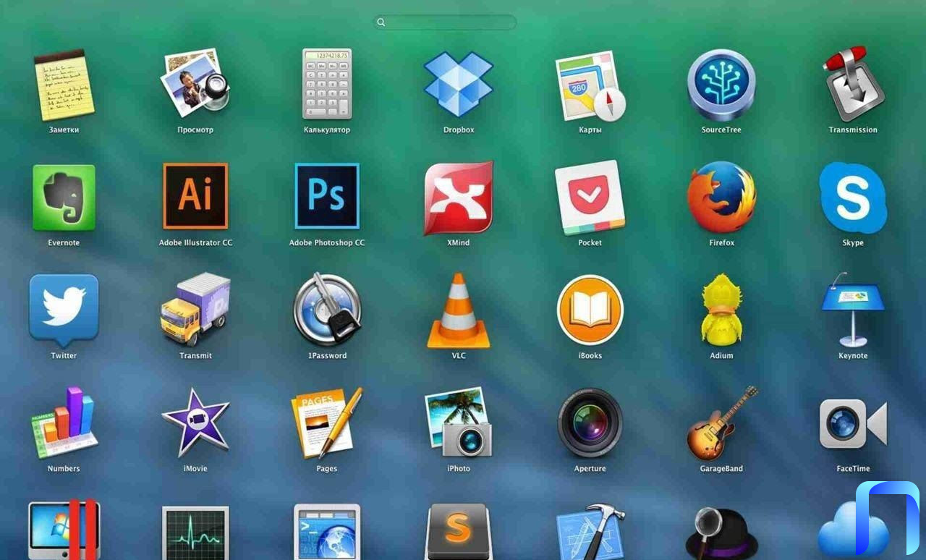Launch the Pocket app
Viewport: 926px width, 560px height.
[590, 198]
